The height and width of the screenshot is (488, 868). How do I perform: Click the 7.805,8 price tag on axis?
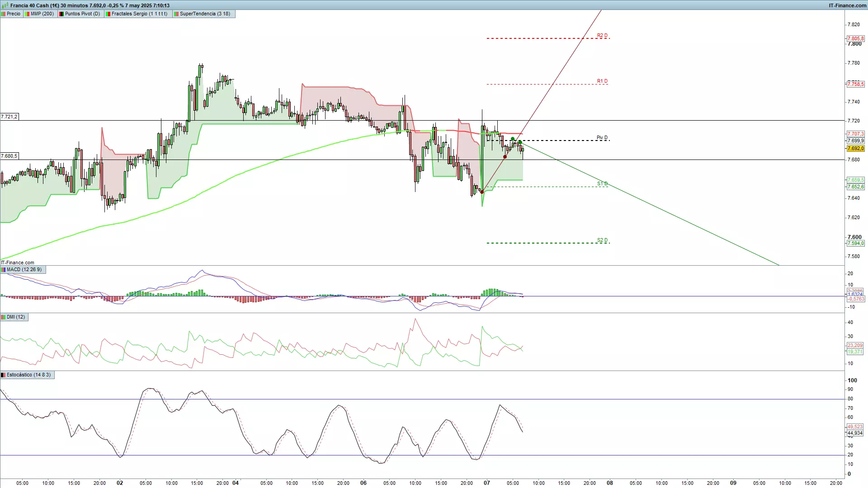coord(855,38)
